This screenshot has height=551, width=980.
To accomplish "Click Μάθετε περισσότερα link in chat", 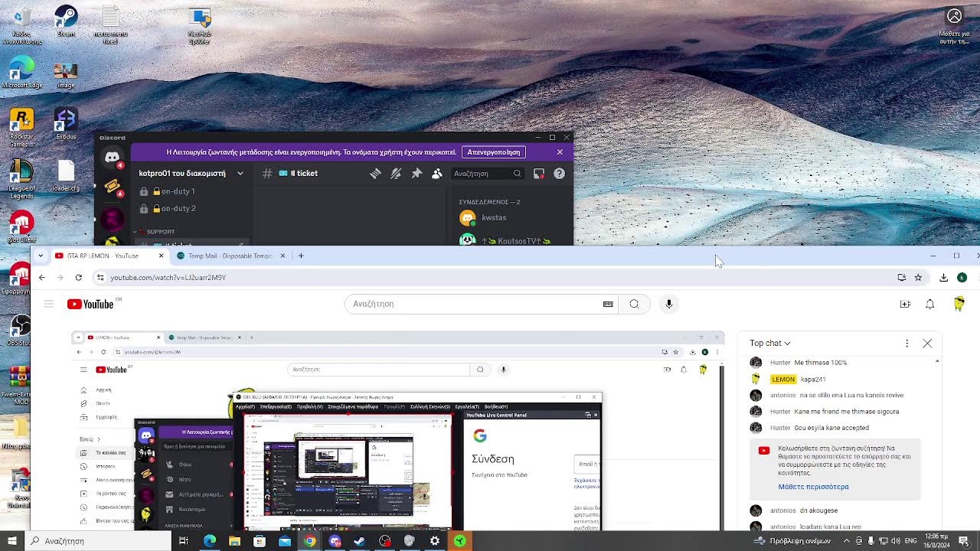I will point(813,487).
